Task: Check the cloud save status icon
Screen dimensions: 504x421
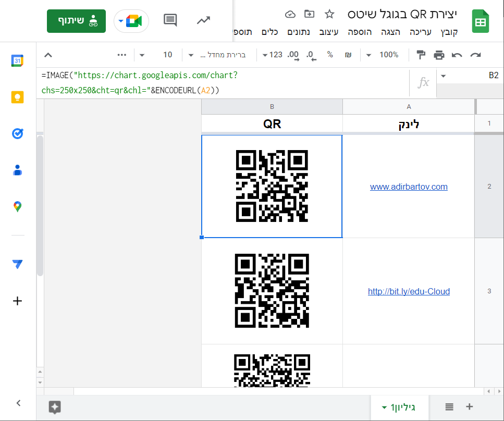Action: point(290,14)
